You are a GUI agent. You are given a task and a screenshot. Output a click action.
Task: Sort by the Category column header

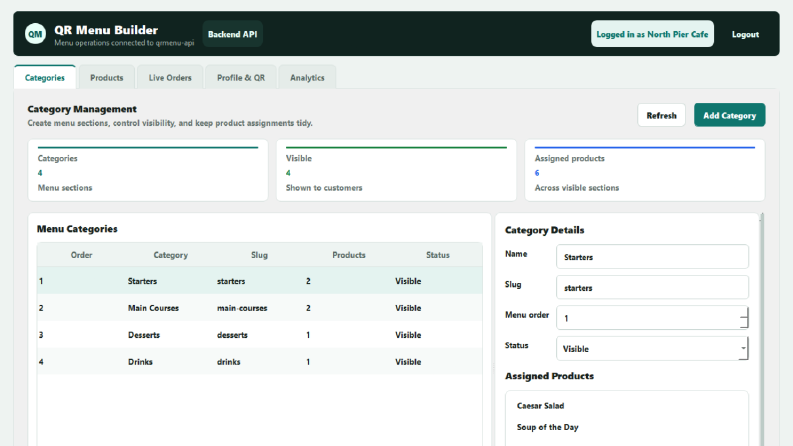[170, 255]
